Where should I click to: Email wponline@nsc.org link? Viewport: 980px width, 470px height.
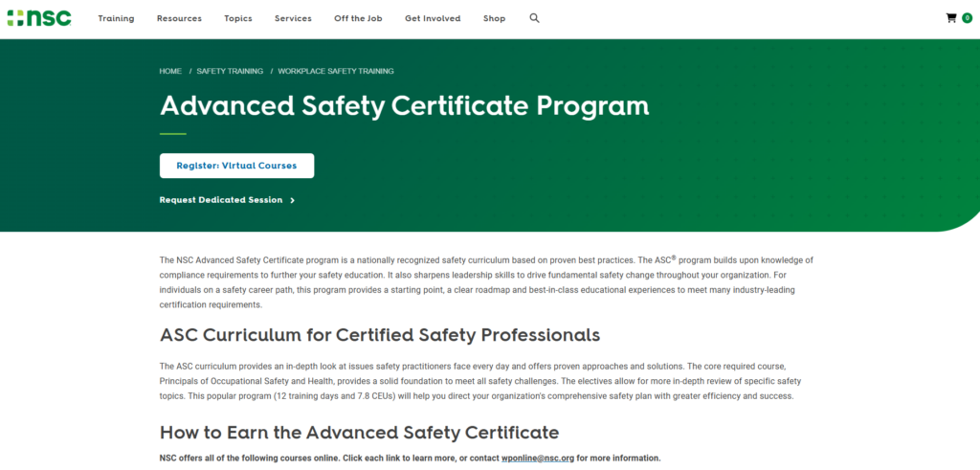(x=538, y=459)
